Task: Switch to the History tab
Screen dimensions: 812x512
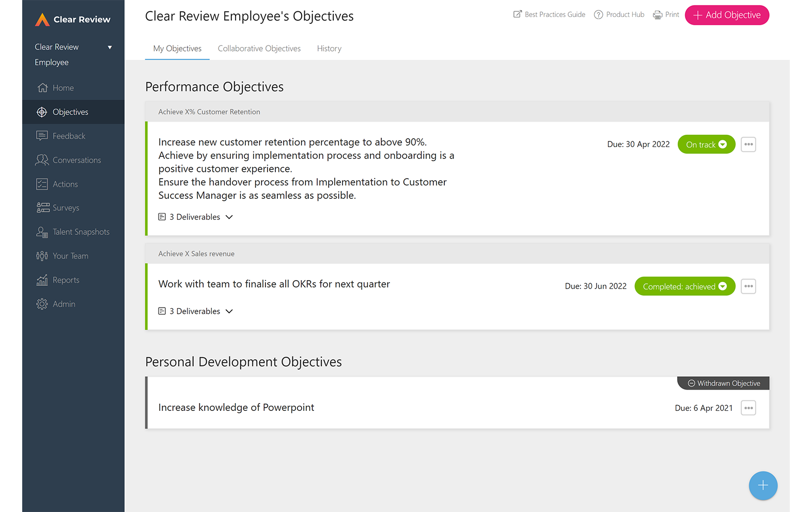Action: (x=329, y=49)
